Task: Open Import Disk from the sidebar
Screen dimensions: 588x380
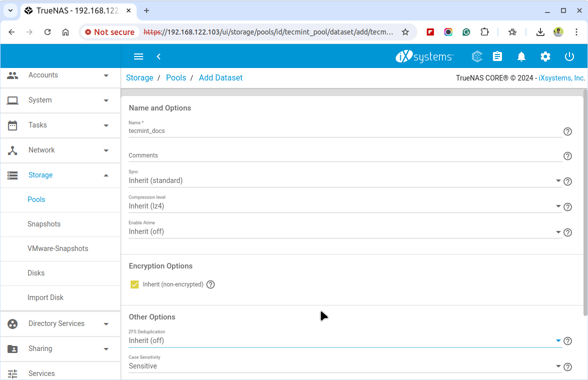Action: pos(46,297)
